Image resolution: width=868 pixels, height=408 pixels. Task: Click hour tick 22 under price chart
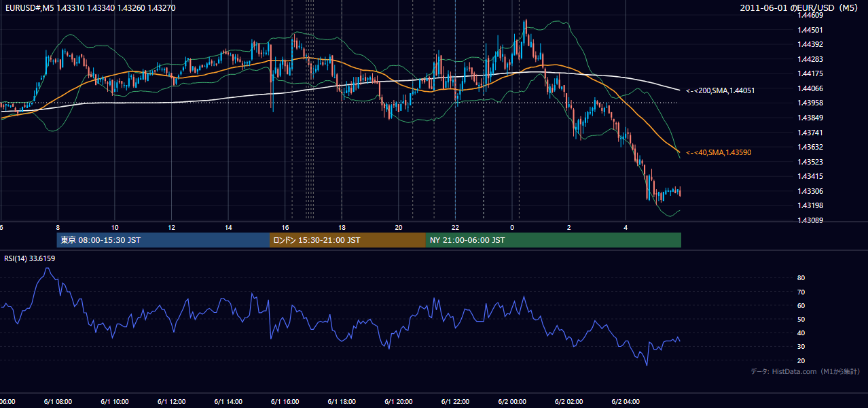(456, 227)
